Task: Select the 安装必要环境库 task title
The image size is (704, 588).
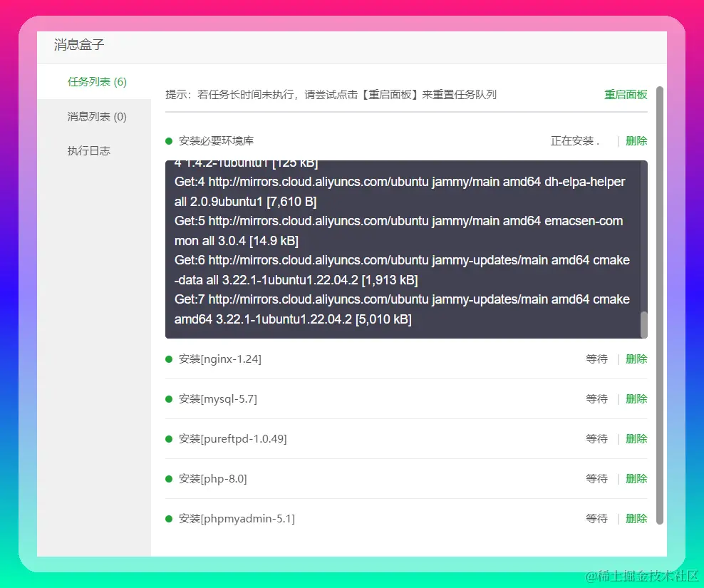Action: [216, 141]
